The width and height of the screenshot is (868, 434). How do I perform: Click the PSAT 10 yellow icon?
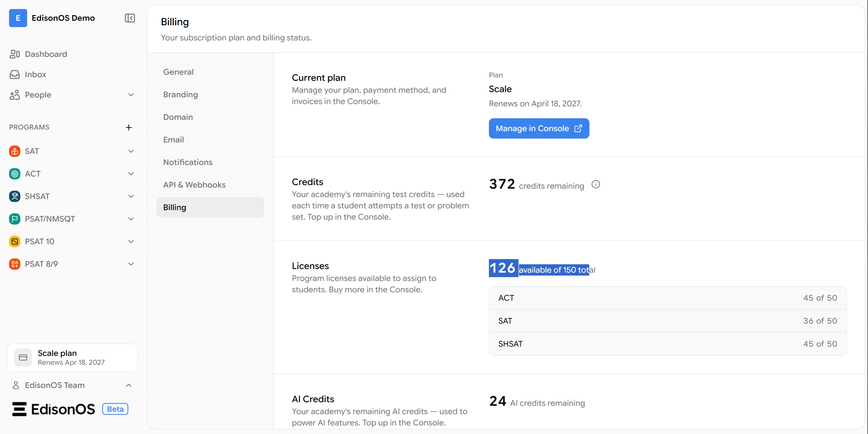pyautogui.click(x=14, y=241)
